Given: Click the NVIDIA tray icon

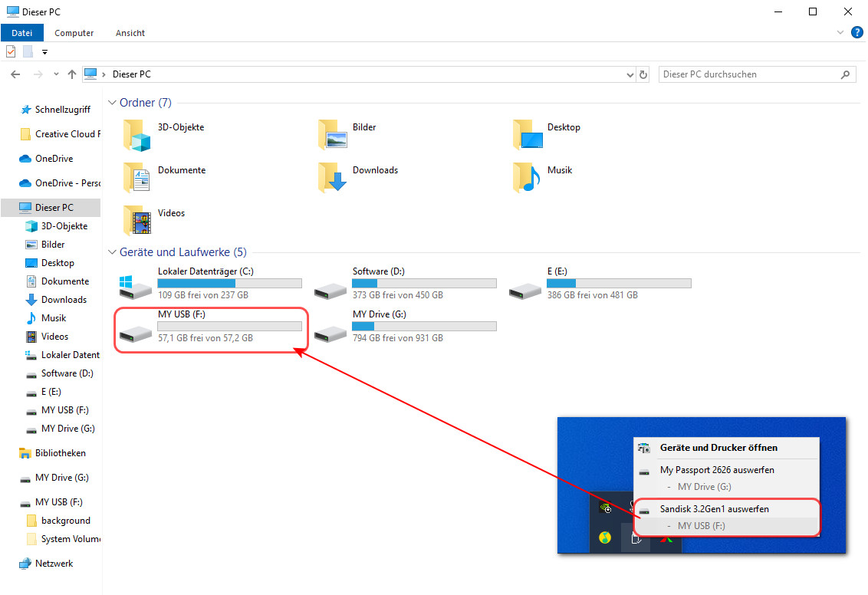Looking at the screenshot, I should click(606, 507).
